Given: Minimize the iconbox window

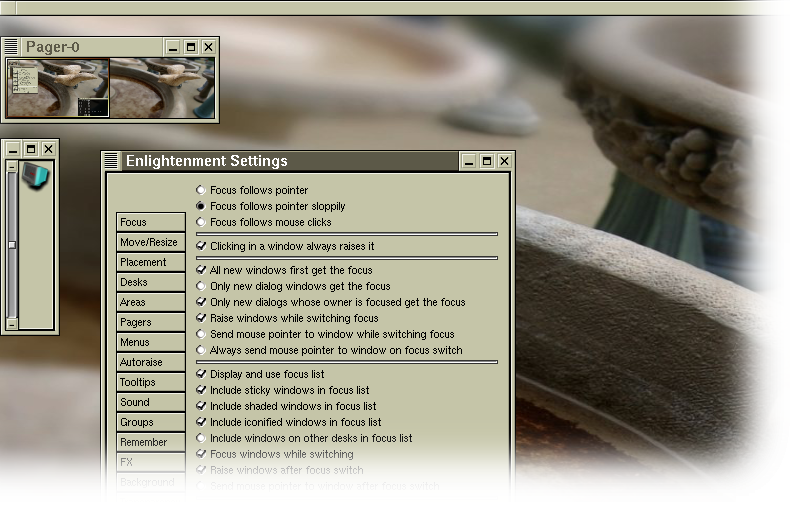Looking at the screenshot, I should [13, 149].
